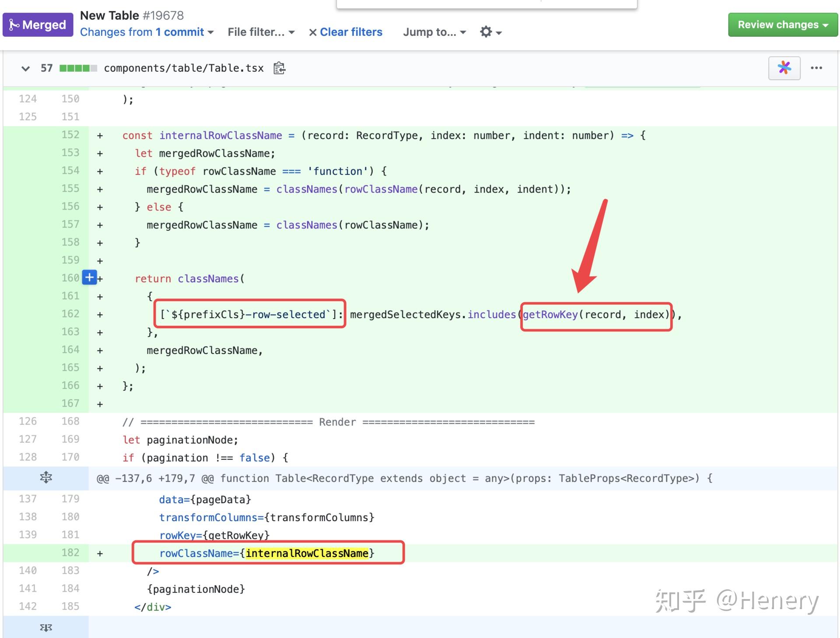Viewport: 840px width, 638px height.
Task: Click the X icon next to Clear filters
Action: pyautogui.click(x=312, y=32)
